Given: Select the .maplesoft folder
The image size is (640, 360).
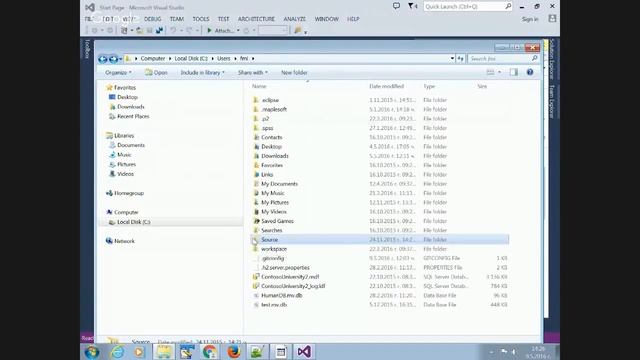Looking at the screenshot, I should [x=274, y=109].
